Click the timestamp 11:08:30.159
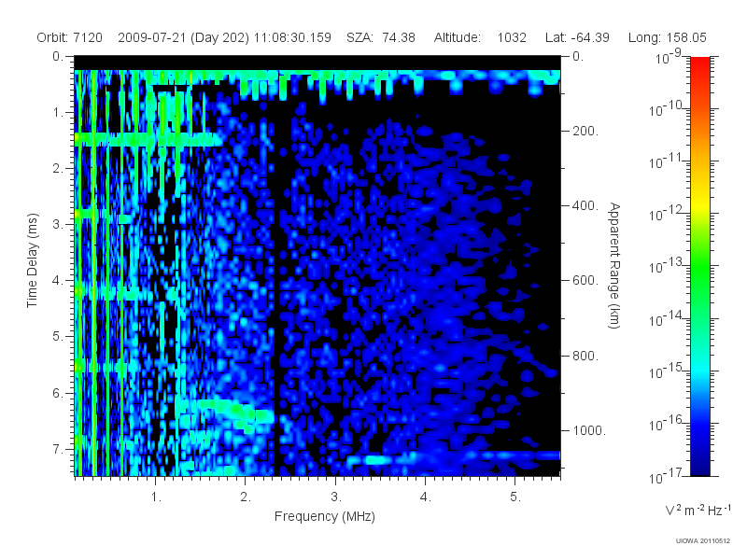Viewport: 747px width, 560px height. pyautogui.click(x=292, y=37)
